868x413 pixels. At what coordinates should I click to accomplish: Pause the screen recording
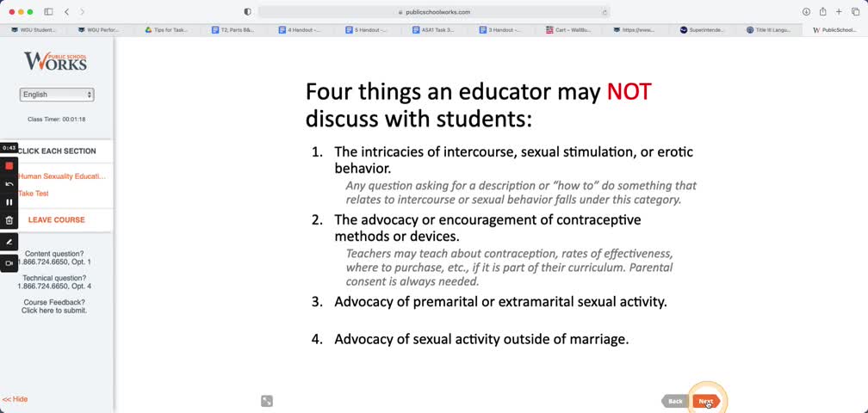tap(9, 202)
